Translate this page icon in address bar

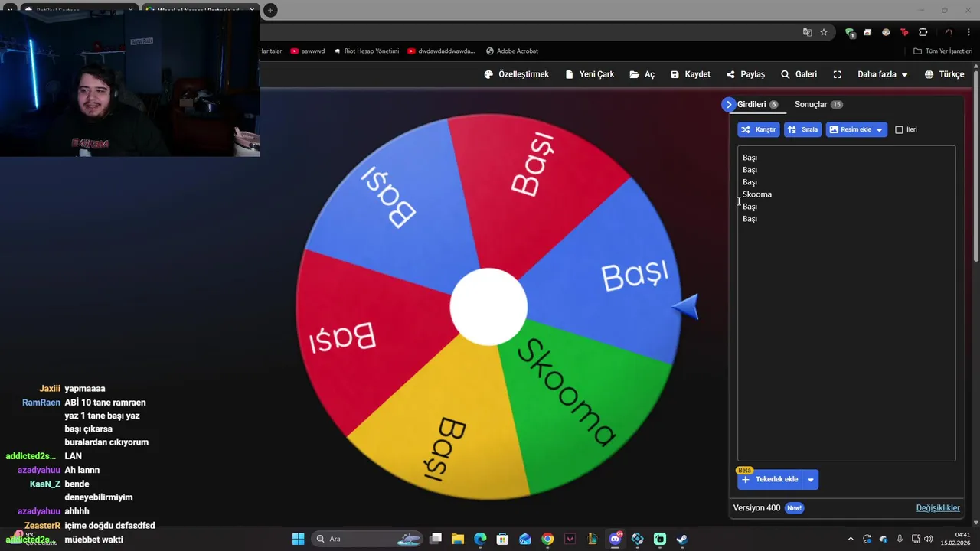[807, 32]
